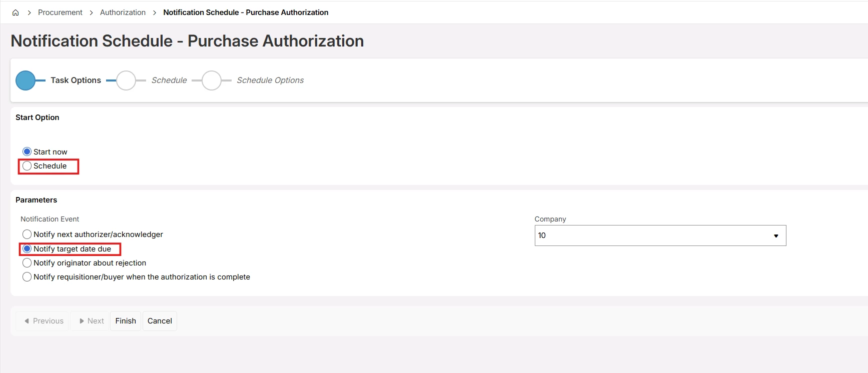
Task: Click the Schedule step circle
Action: click(126, 80)
